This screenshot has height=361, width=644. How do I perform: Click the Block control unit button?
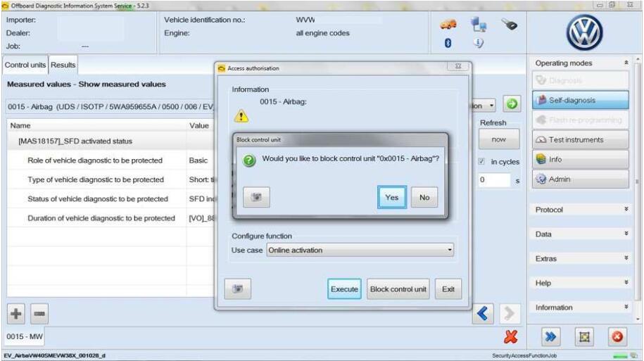[x=398, y=289]
